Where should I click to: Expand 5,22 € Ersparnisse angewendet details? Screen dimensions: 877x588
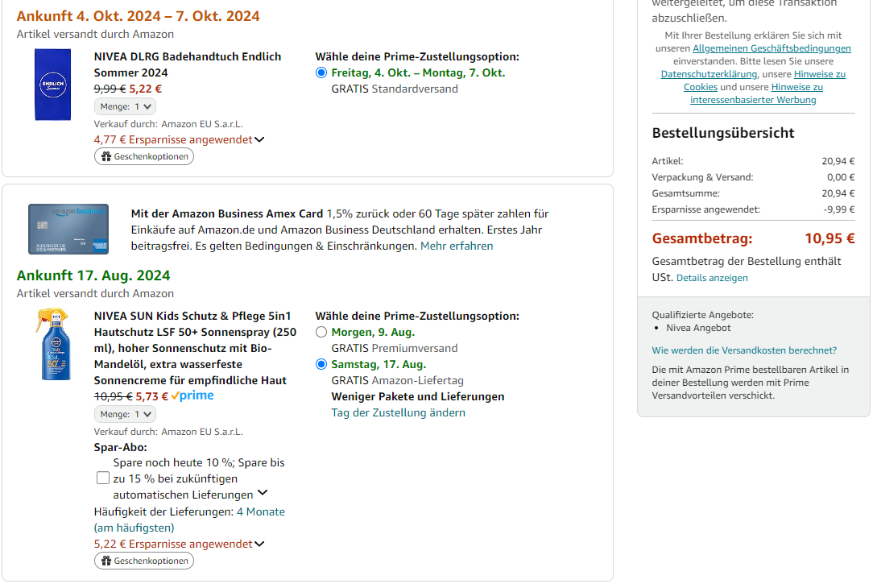(x=179, y=545)
